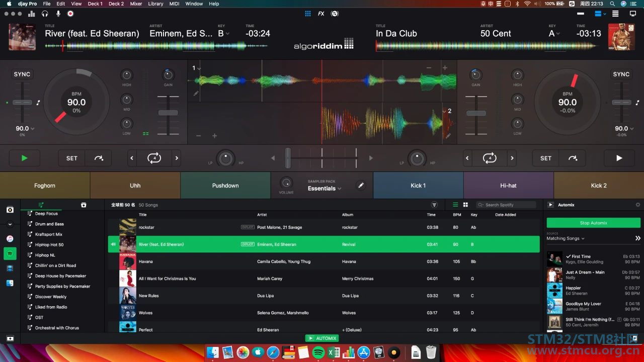Open HipHop Hot 50 playlist
This screenshot has width=644, height=362.
pos(49,245)
